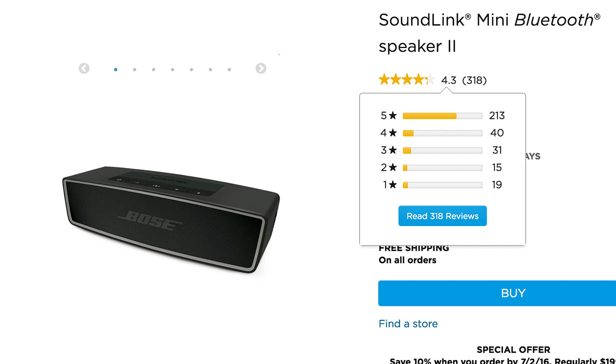The width and height of the screenshot is (616, 364).
Task: Filter by 1 star rating row
Action: pos(442,185)
